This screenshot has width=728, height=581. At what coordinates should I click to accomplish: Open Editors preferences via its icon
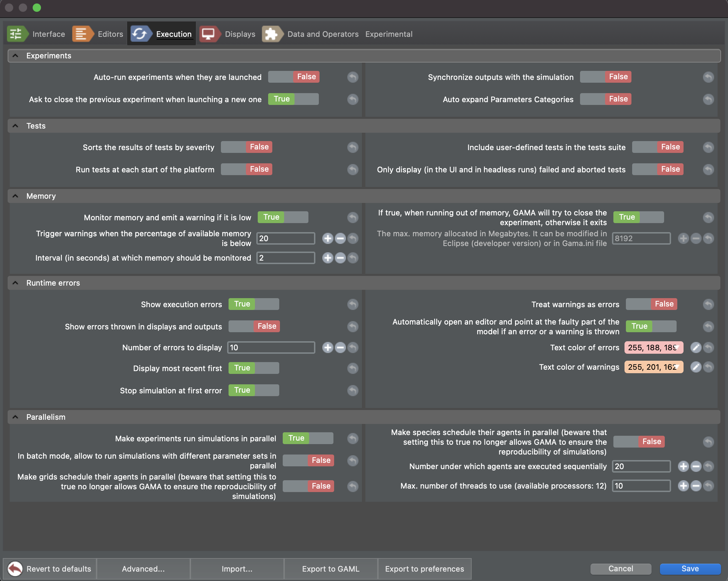tap(82, 34)
